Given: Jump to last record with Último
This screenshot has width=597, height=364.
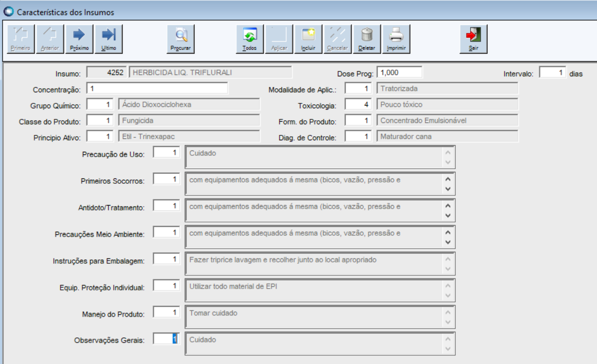Looking at the screenshot, I should (x=108, y=39).
